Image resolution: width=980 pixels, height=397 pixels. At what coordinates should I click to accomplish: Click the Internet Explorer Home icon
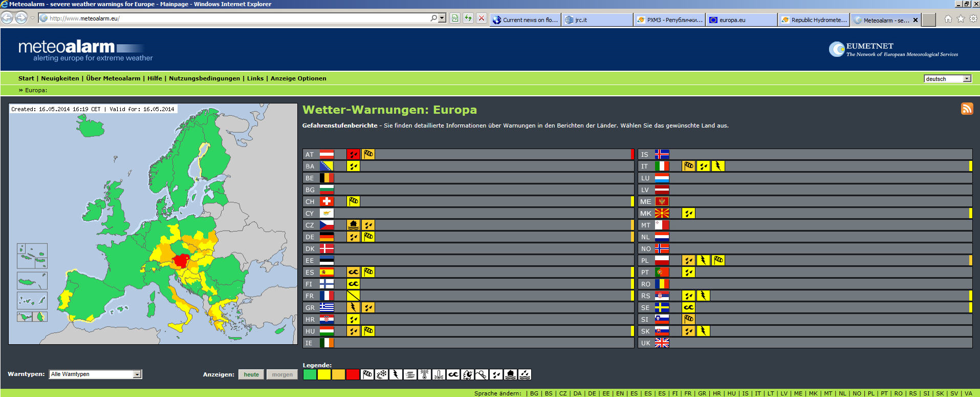(x=948, y=19)
